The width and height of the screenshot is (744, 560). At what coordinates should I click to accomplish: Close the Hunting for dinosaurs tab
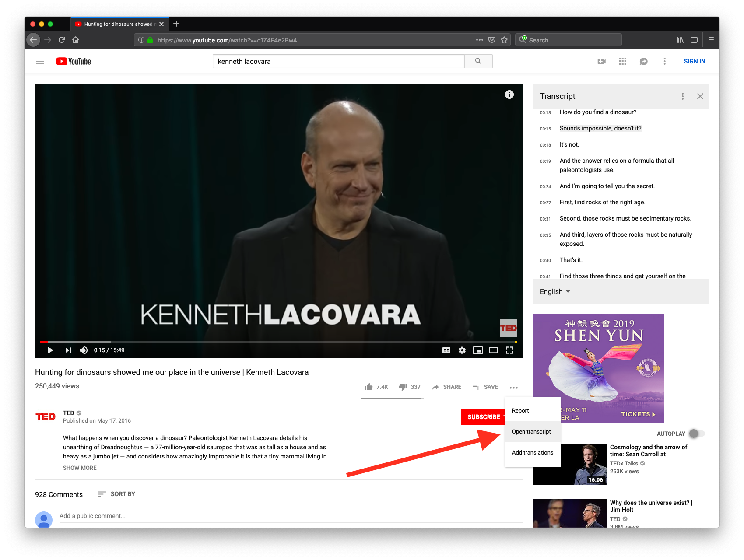pos(161,24)
